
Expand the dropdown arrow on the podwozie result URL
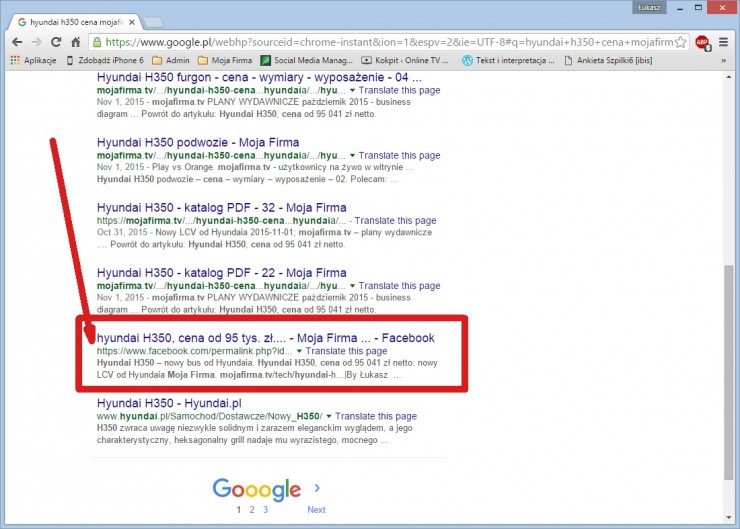(x=352, y=156)
